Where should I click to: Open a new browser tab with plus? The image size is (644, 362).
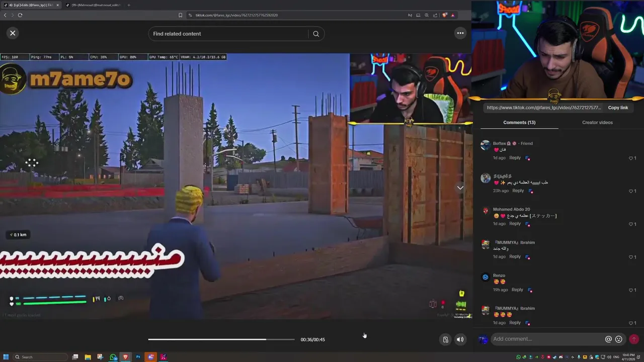tap(129, 5)
